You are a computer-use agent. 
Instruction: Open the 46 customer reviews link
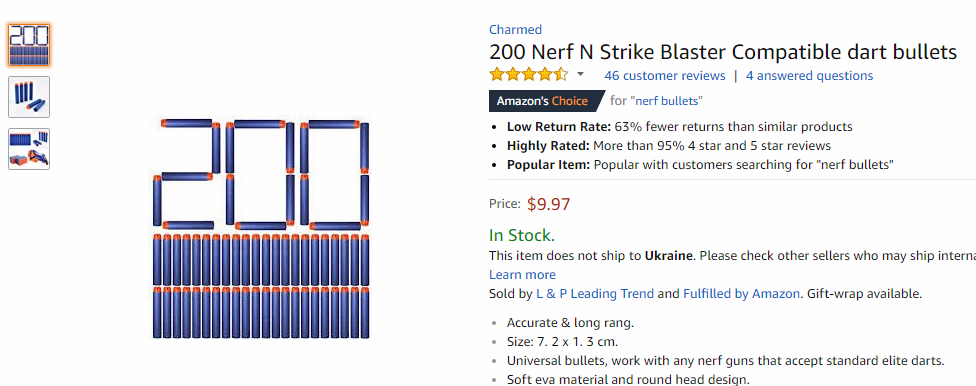tap(665, 75)
